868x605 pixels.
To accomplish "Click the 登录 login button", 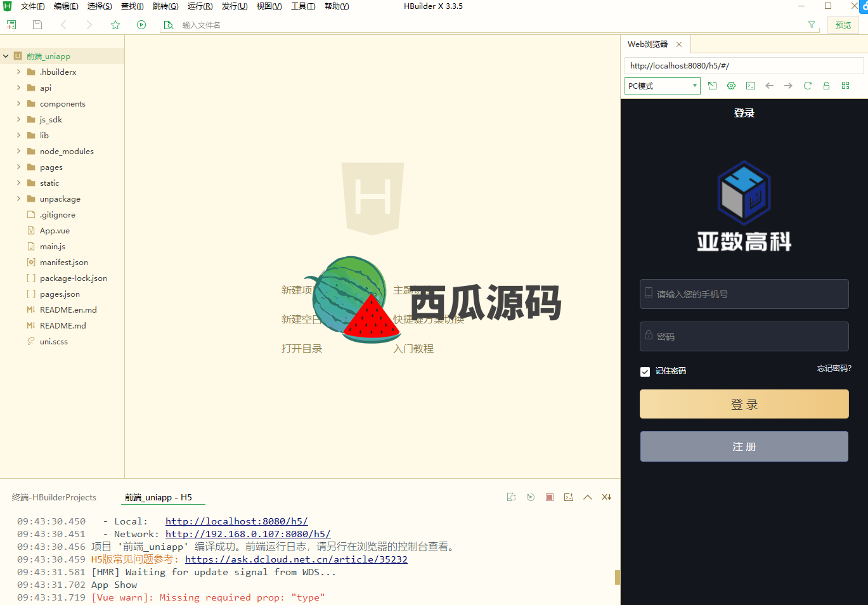I will click(744, 404).
